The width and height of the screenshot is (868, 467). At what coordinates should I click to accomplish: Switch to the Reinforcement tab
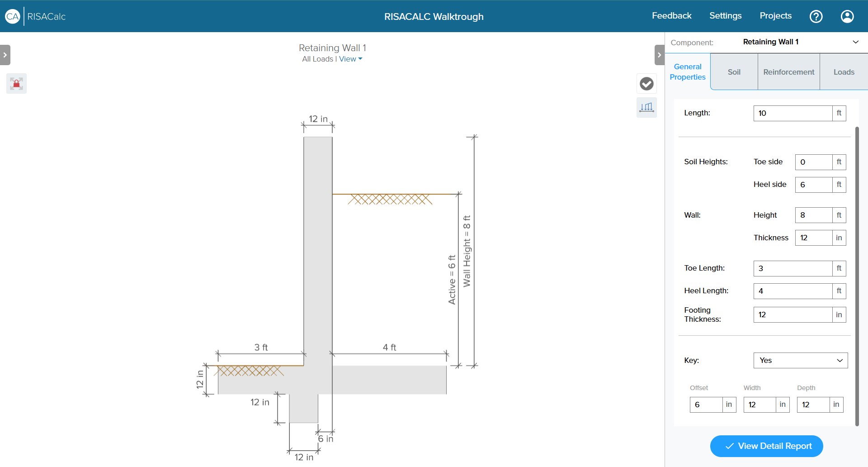pyautogui.click(x=788, y=72)
